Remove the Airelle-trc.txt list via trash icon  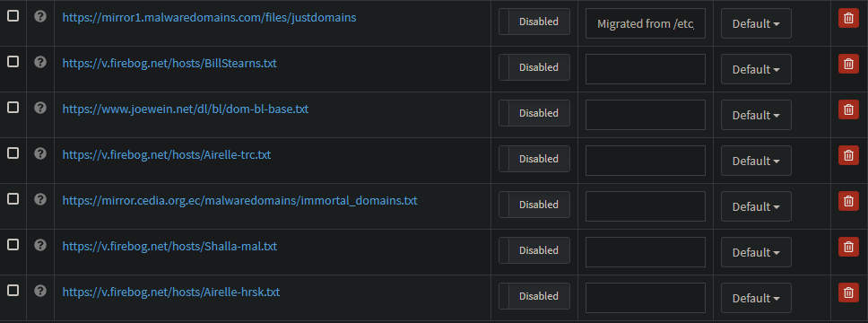[x=848, y=156]
